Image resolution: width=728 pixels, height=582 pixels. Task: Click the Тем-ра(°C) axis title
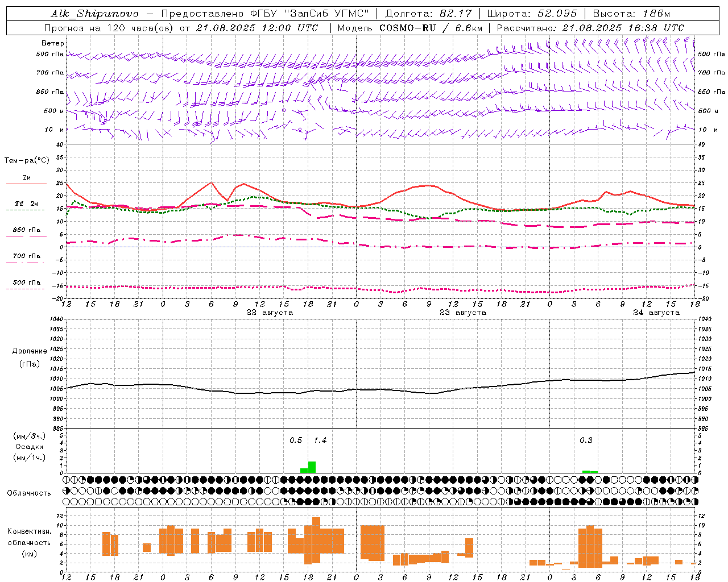point(27,161)
